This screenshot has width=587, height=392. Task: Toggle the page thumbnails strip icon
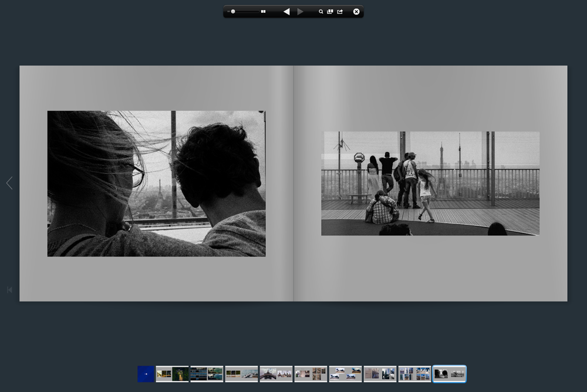pos(330,12)
